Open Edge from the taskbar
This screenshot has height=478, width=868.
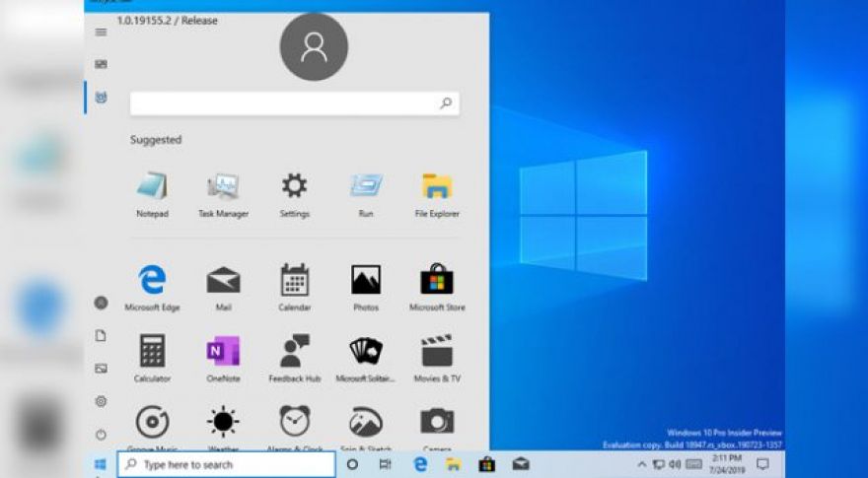tap(421, 464)
